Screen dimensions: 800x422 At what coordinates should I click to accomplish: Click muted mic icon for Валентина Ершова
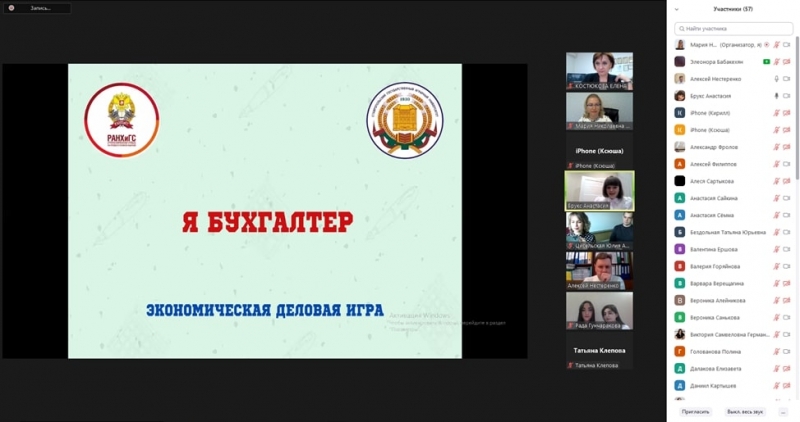tap(777, 250)
